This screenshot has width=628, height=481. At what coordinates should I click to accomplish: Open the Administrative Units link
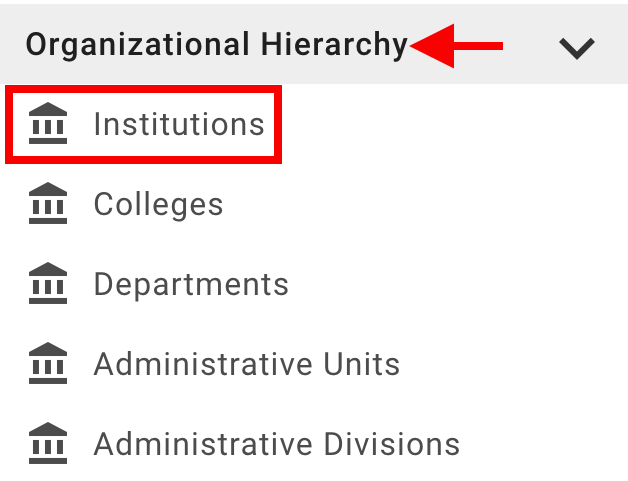(x=247, y=364)
